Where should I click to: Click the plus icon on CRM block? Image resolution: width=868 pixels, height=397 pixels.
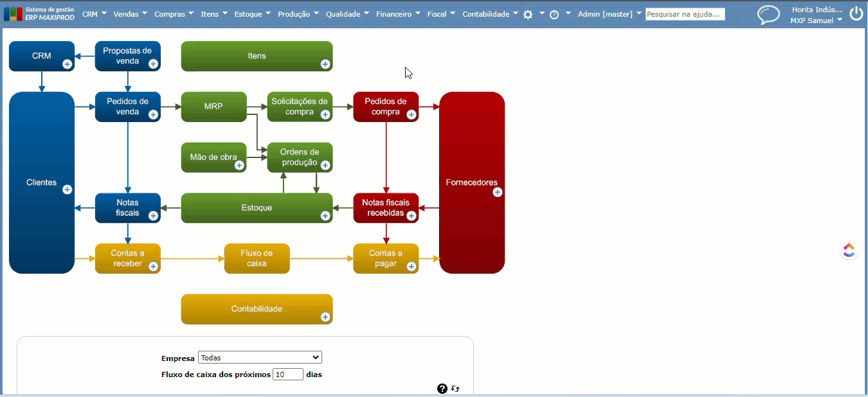point(67,64)
